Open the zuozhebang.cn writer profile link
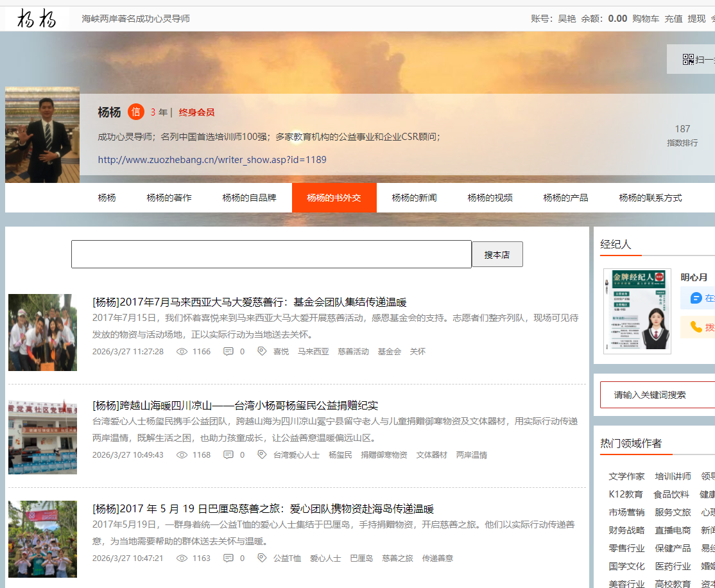The height and width of the screenshot is (588, 715). tap(212, 159)
